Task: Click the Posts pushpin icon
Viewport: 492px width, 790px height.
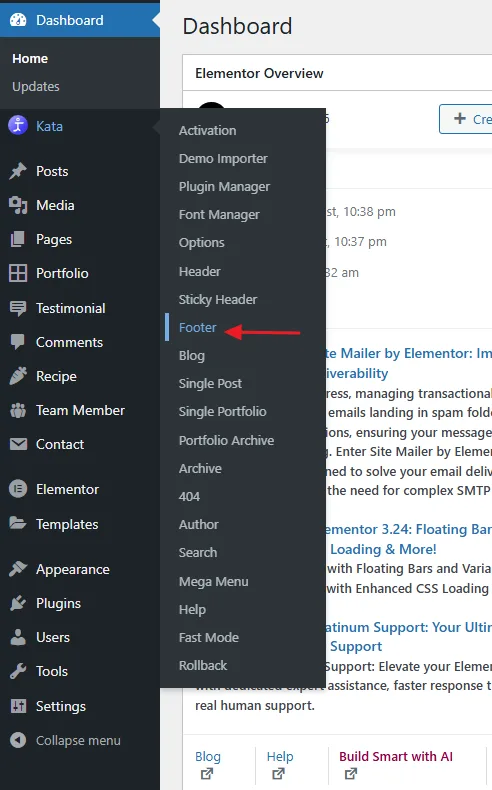Action: (x=18, y=171)
